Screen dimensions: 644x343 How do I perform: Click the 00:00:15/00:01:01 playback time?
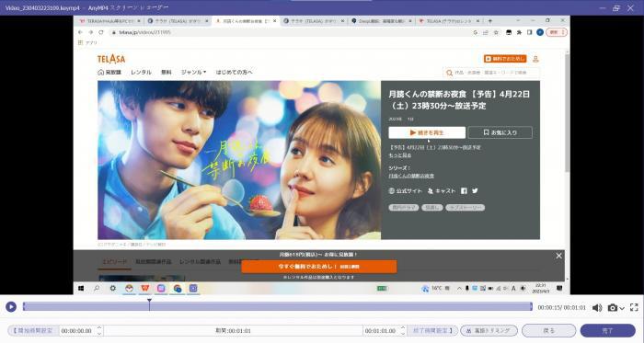561,307
